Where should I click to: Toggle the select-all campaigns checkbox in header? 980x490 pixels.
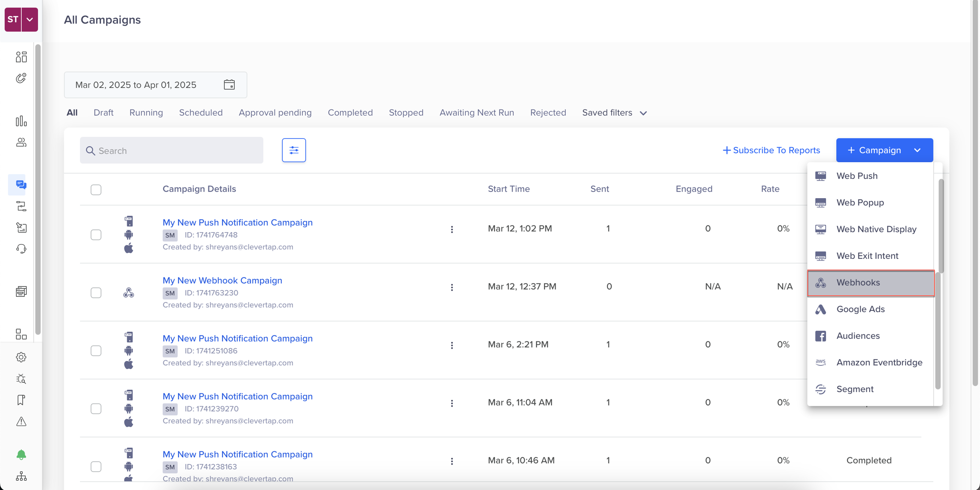tap(96, 190)
